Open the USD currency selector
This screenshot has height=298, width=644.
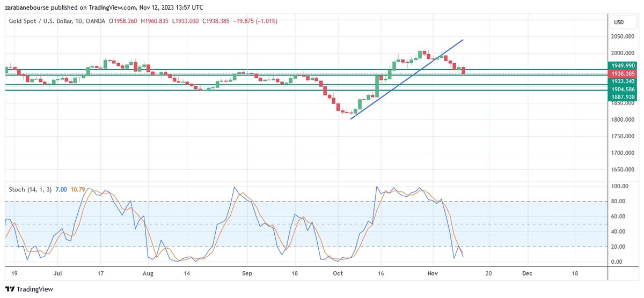click(x=618, y=22)
